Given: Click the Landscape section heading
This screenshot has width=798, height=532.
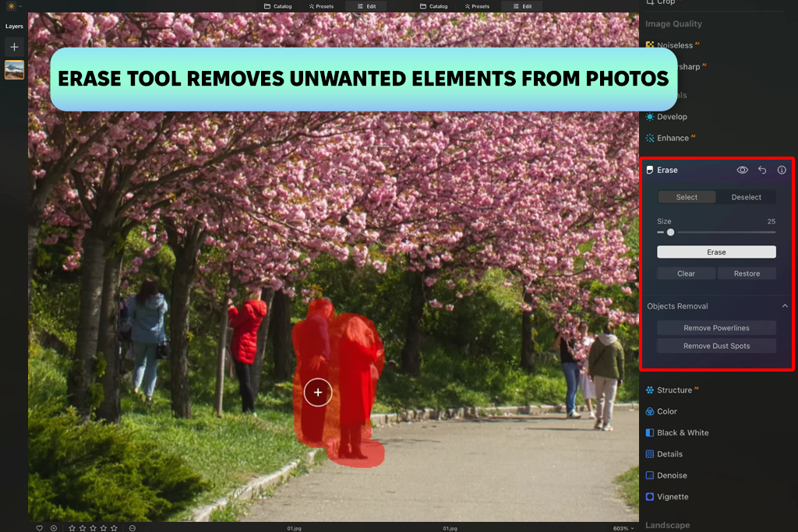Looking at the screenshot, I should (668, 525).
